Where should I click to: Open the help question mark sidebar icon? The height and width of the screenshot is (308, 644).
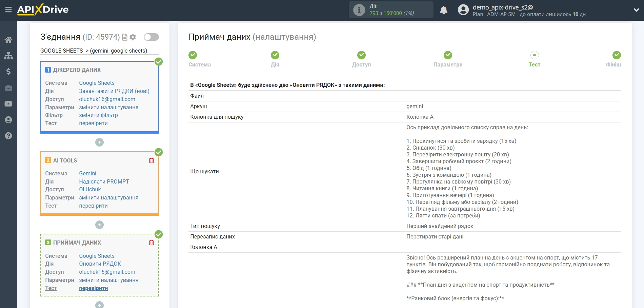pos(8,136)
